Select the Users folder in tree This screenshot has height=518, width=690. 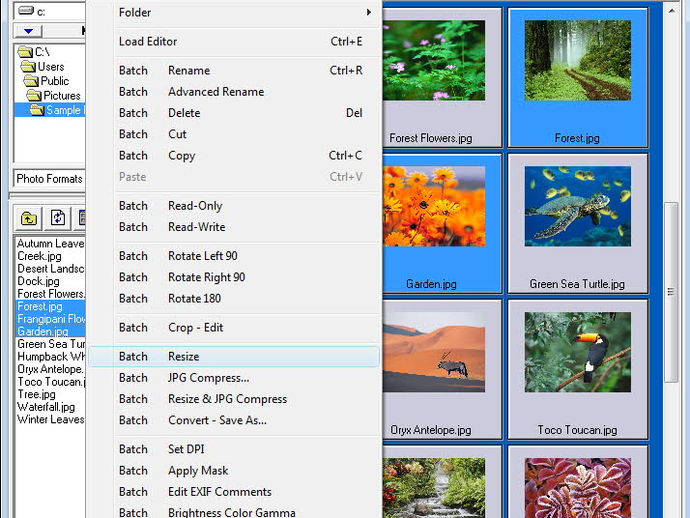pos(43,66)
